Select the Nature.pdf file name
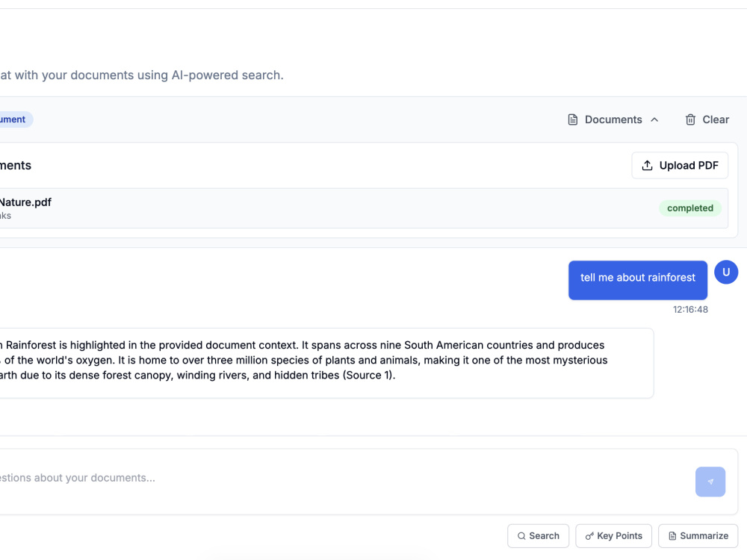The width and height of the screenshot is (747, 560). [x=25, y=202]
